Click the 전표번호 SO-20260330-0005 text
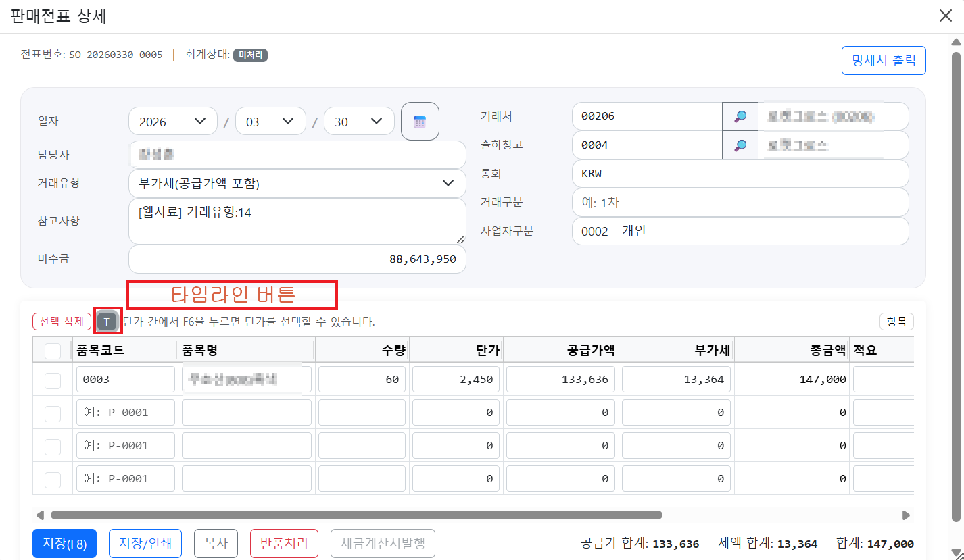The width and height of the screenshot is (964, 560). (92, 55)
